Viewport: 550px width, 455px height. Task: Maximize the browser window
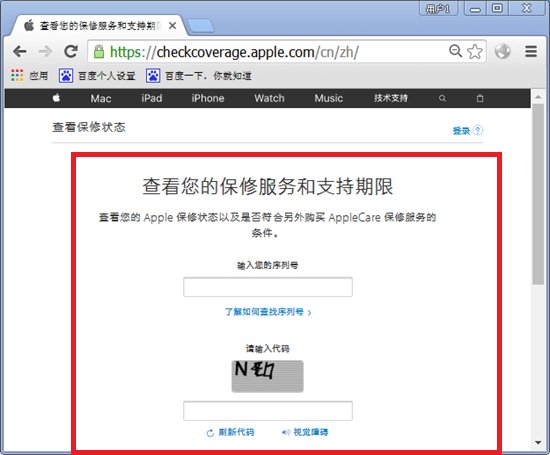[x=497, y=8]
